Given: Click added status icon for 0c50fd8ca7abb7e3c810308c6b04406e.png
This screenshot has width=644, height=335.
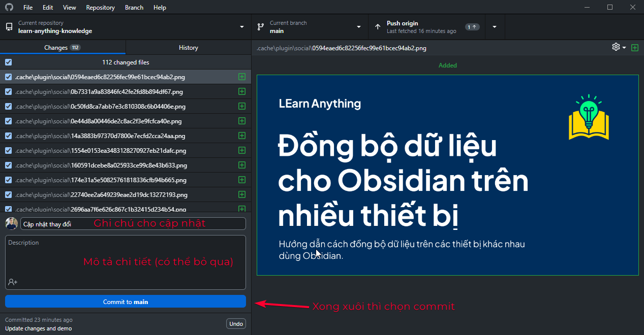Looking at the screenshot, I should [x=242, y=106].
